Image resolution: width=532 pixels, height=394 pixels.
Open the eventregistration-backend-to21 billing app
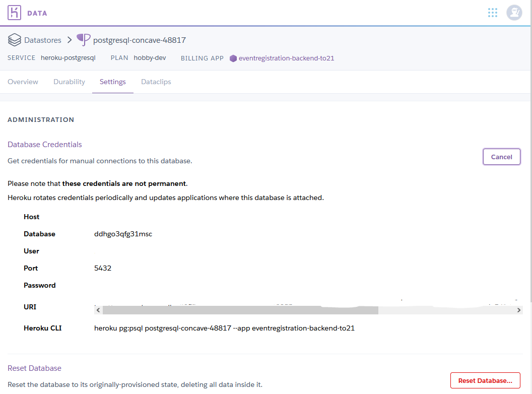(x=286, y=58)
